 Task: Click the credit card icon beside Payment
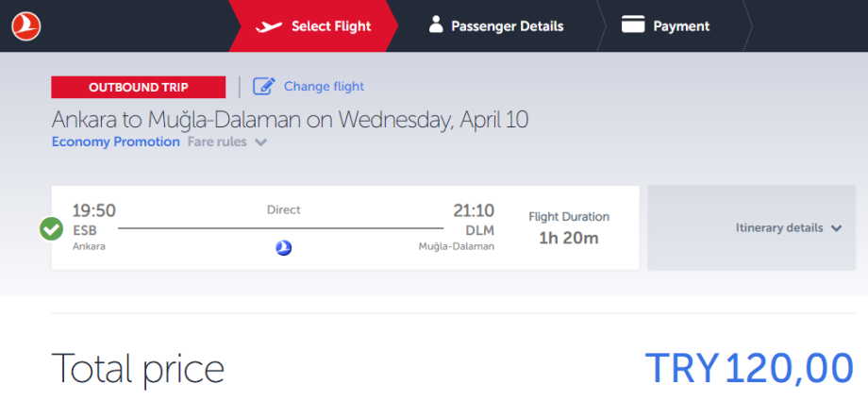[633, 25]
